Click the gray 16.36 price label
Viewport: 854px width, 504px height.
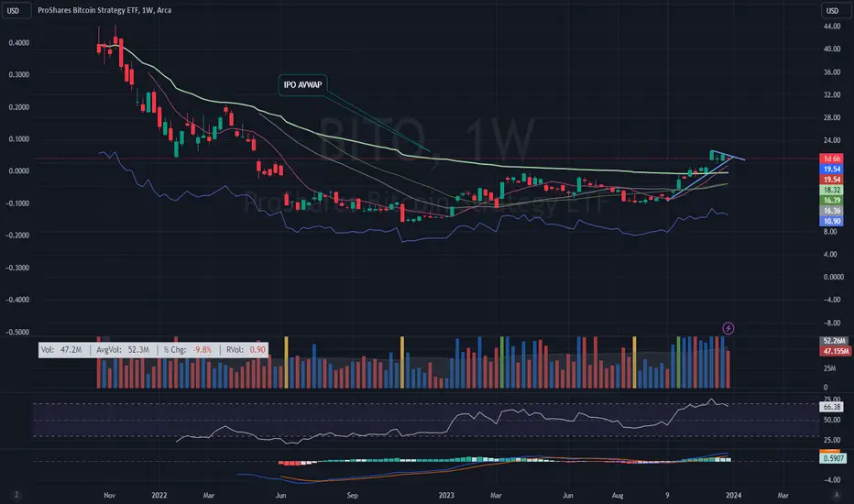point(831,211)
